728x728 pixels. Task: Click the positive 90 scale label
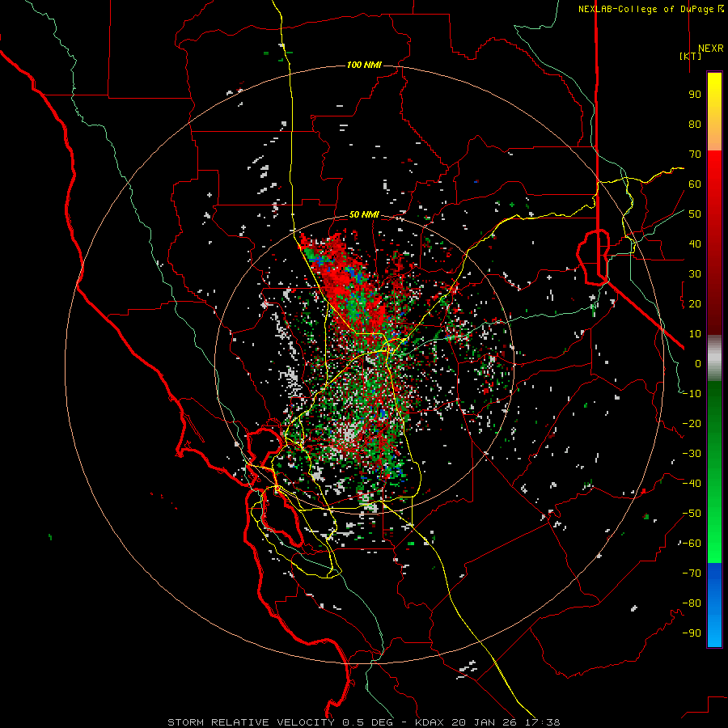tap(695, 95)
